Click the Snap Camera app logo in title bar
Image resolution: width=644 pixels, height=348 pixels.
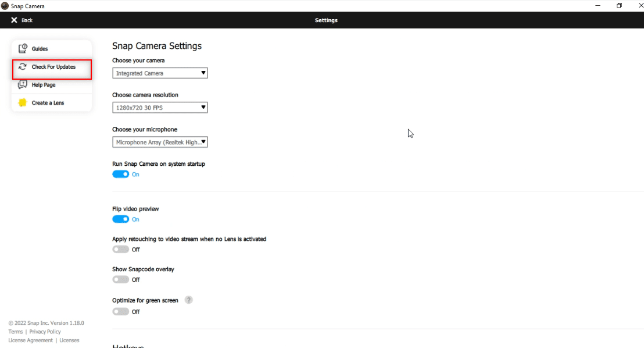click(5, 6)
